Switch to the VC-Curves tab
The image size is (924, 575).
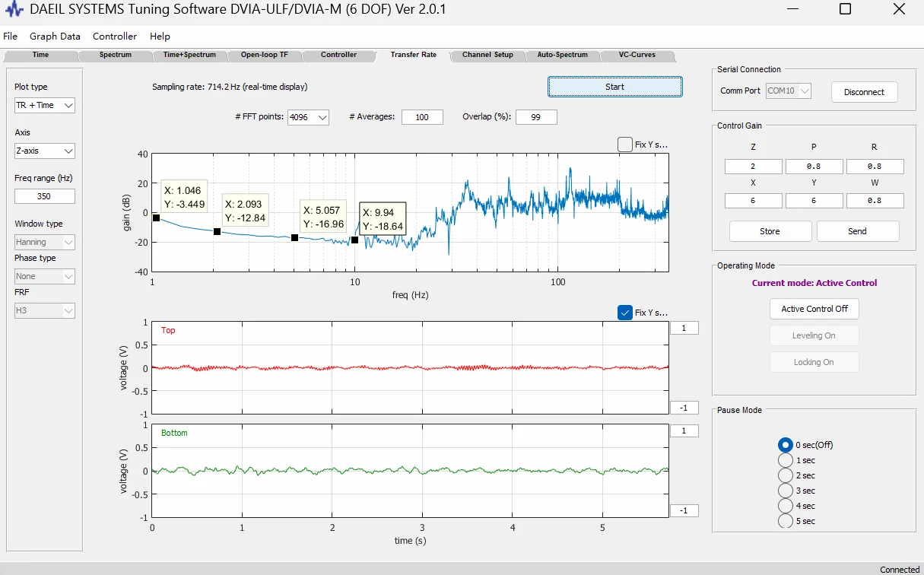(637, 55)
